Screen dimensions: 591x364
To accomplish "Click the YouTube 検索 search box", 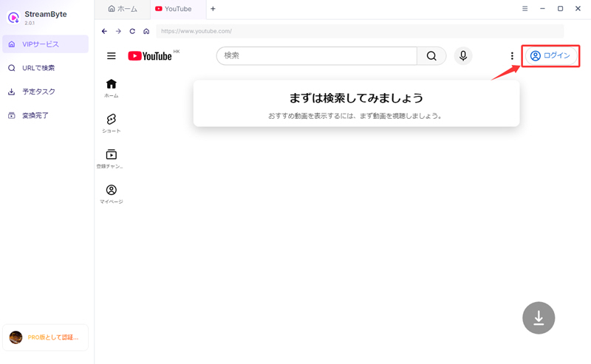I will tap(317, 56).
